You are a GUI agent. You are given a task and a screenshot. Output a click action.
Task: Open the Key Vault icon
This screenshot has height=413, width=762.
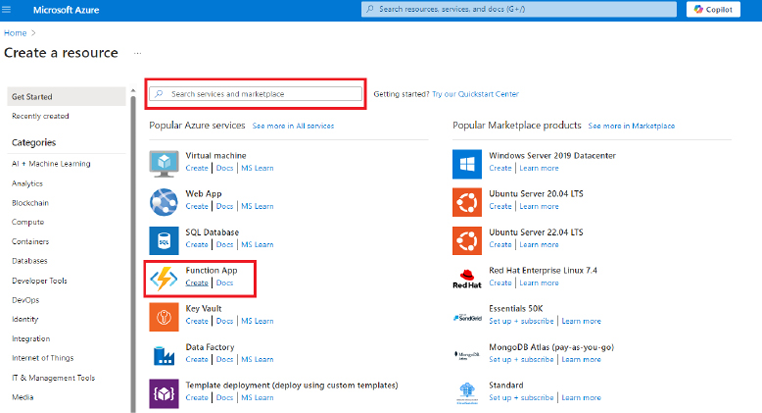[163, 316]
